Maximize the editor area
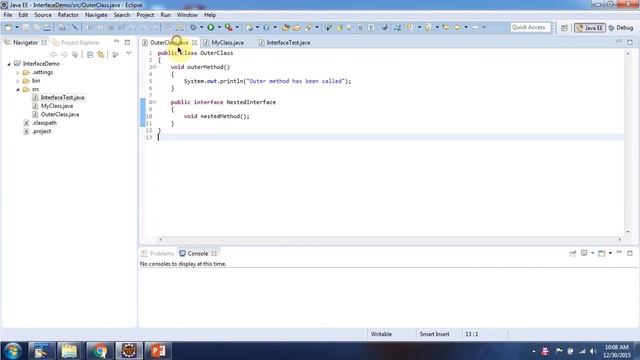This screenshot has height=360, width=640. [x=630, y=42]
